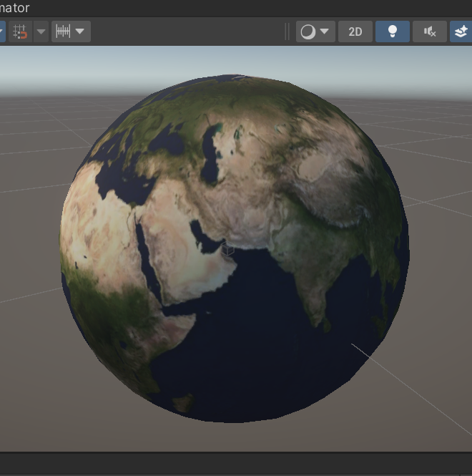Toggle scene effects with the layers-and-sparkle icon

(461, 31)
